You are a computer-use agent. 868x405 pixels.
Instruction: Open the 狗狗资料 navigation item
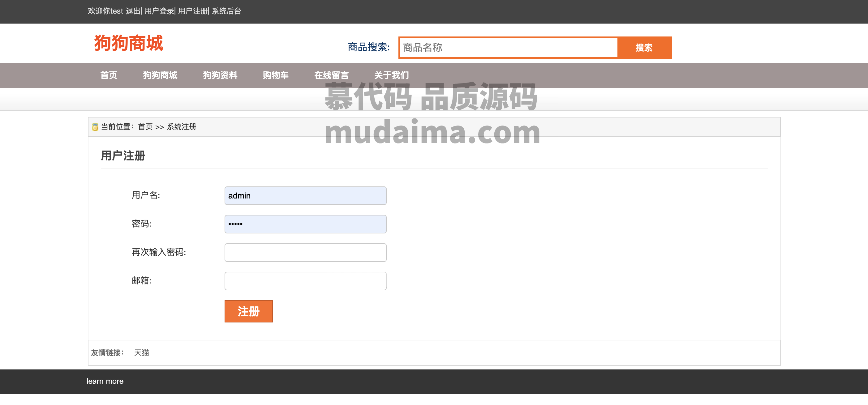pyautogui.click(x=220, y=75)
